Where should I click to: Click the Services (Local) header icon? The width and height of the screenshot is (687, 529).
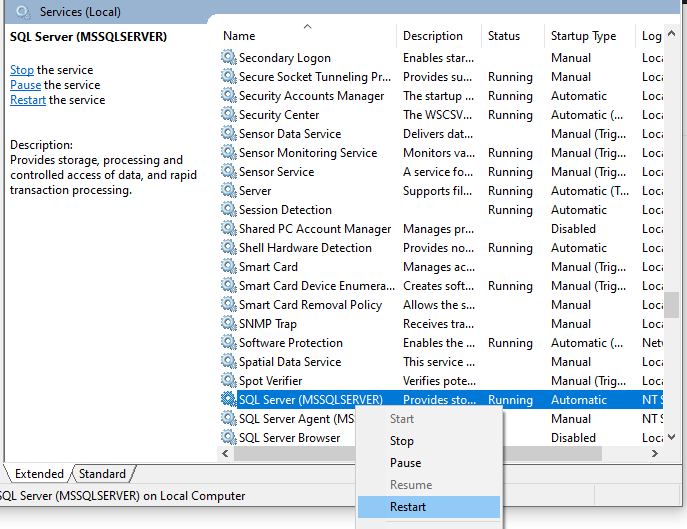click(x=23, y=12)
